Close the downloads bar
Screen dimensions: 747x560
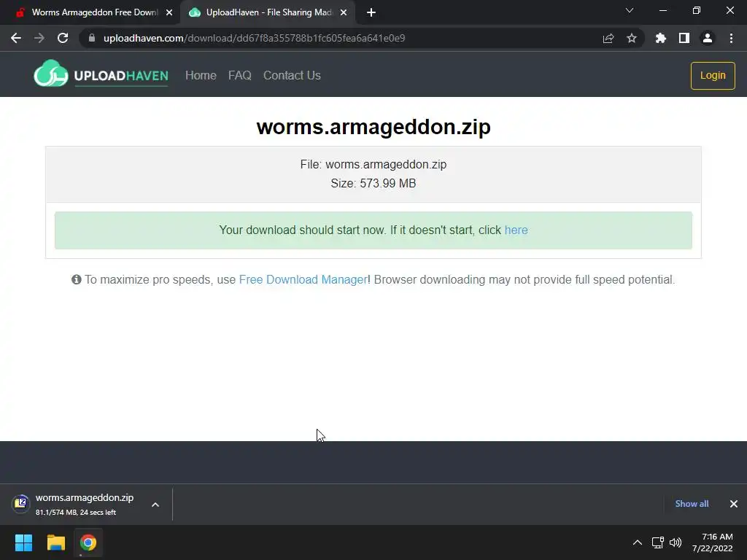tap(734, 504)
